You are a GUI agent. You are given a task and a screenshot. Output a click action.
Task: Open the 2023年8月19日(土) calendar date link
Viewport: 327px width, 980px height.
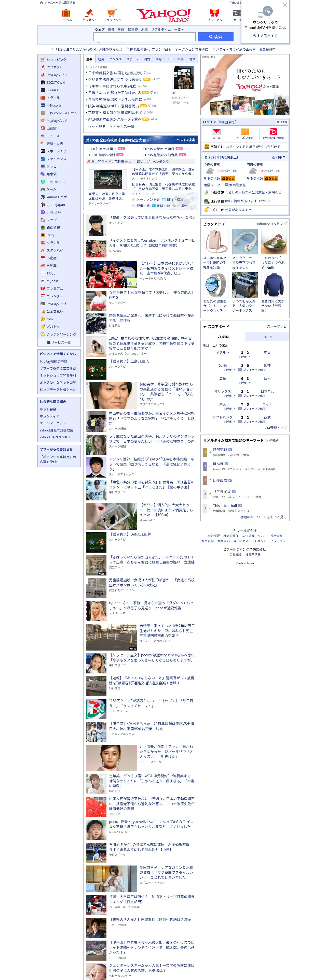click(x=221, y=157)
